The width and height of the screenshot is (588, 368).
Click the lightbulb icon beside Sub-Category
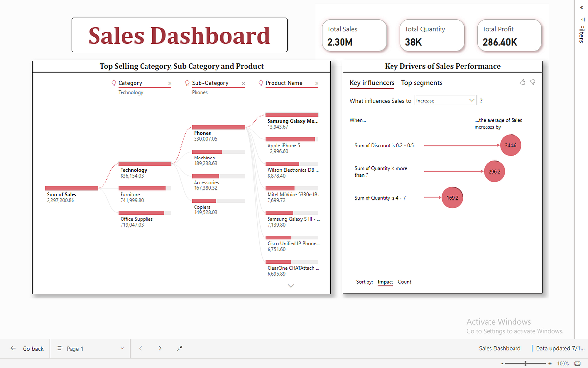pyautogui.click(x=186, y=83)
